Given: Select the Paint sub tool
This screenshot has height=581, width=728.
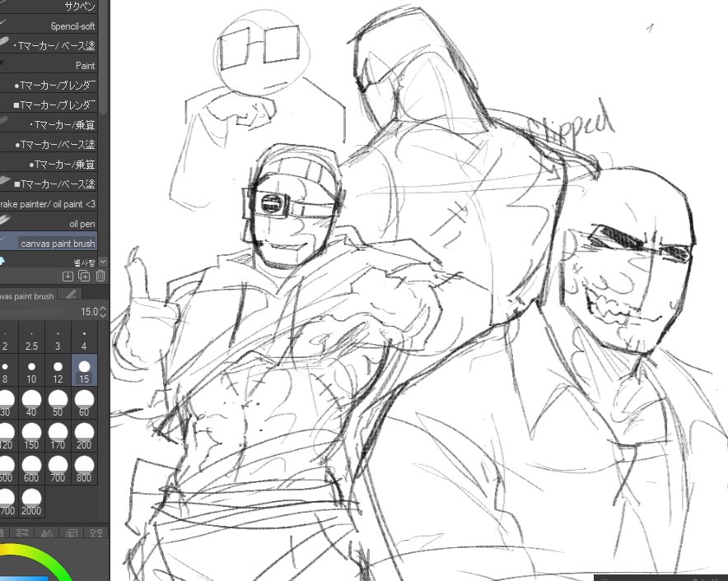Looking at the screenshot, I should 49,66.
